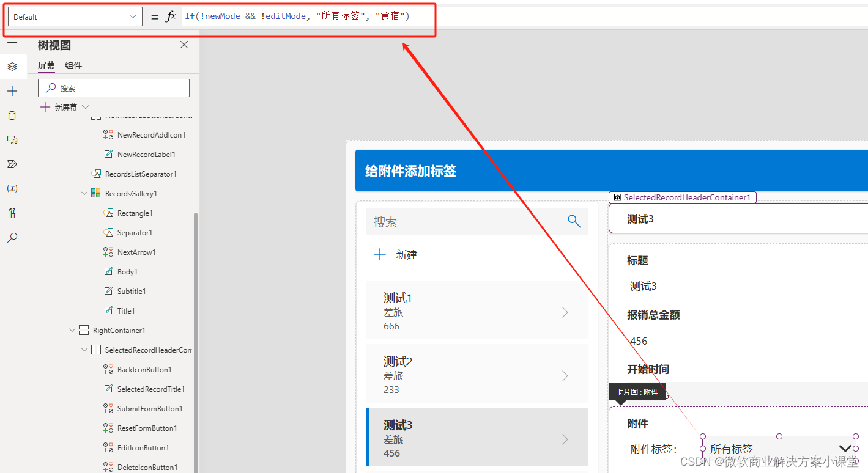Select ResetFormButton1 in the tree

point(147,428)
